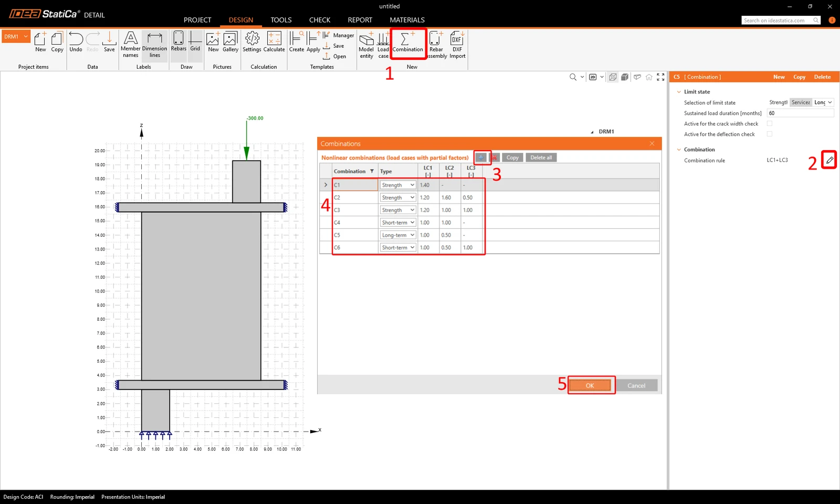
Task: Reset view with home icon
Action: [649, 77]
